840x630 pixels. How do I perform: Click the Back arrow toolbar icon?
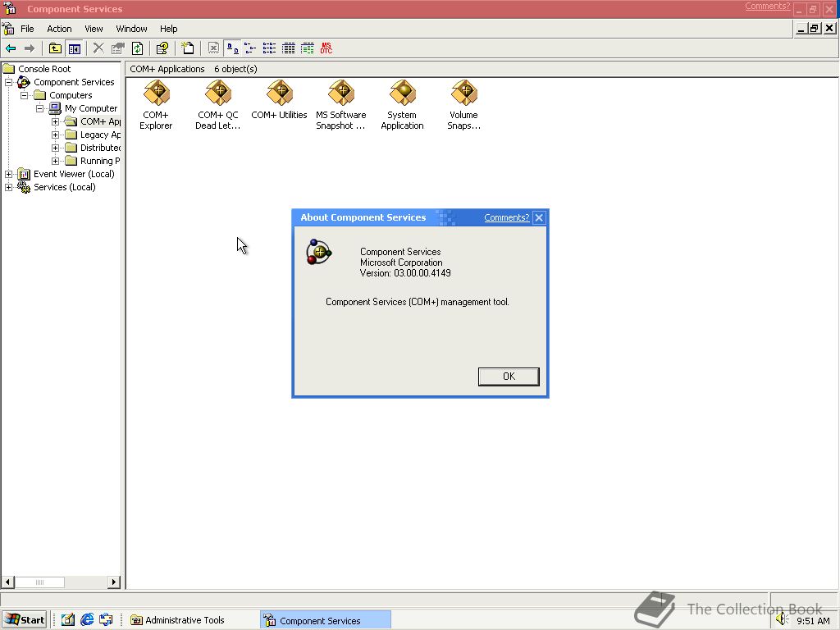[x=11, y=48]
